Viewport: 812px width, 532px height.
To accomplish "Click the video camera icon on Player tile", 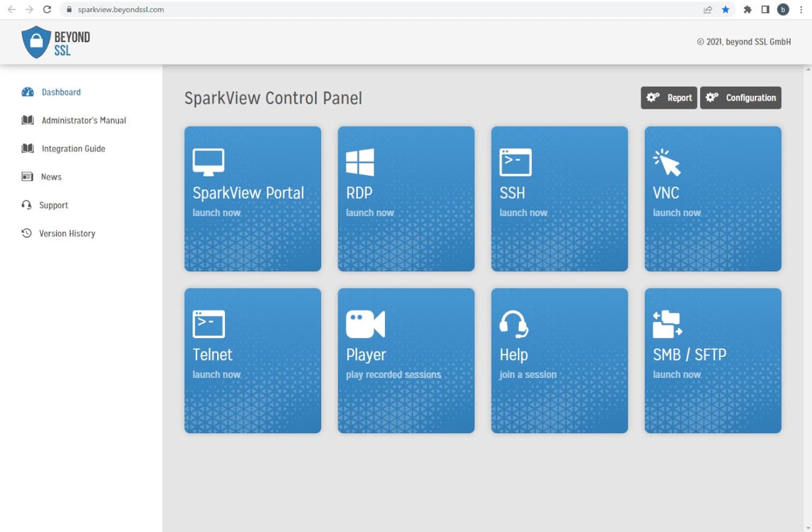I will pos(365,324).
